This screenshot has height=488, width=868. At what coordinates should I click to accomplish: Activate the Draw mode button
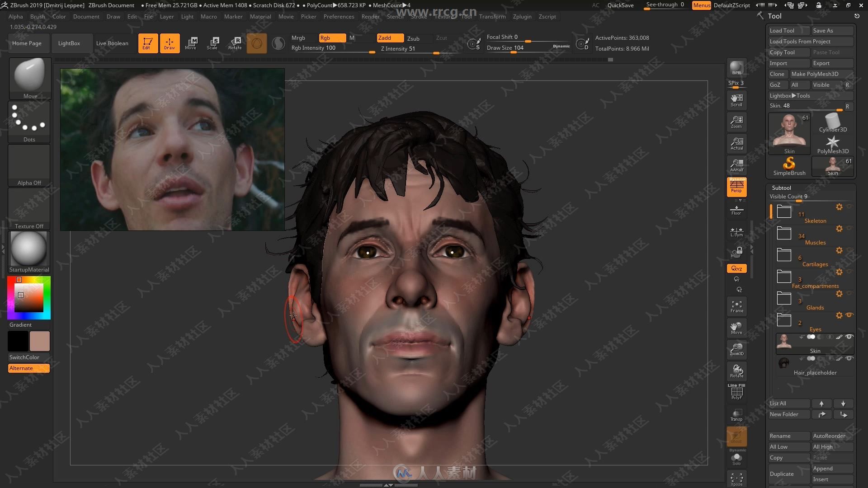tap(170, 43)
